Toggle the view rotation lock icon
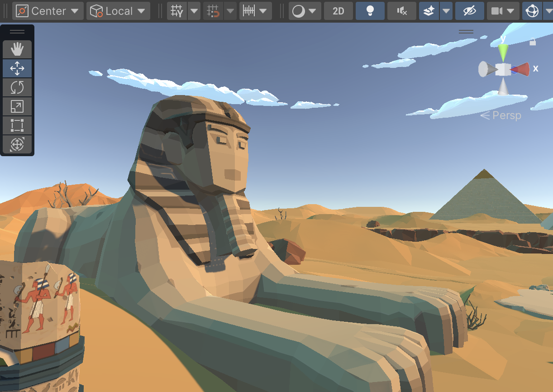The height and width of the screenshot is (392, 553). coord(533,41)
